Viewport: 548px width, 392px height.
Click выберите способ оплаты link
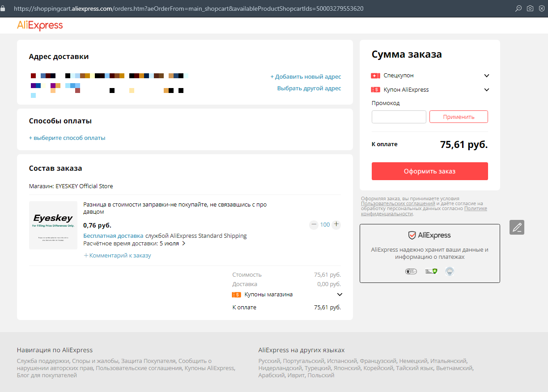(67, 138)
